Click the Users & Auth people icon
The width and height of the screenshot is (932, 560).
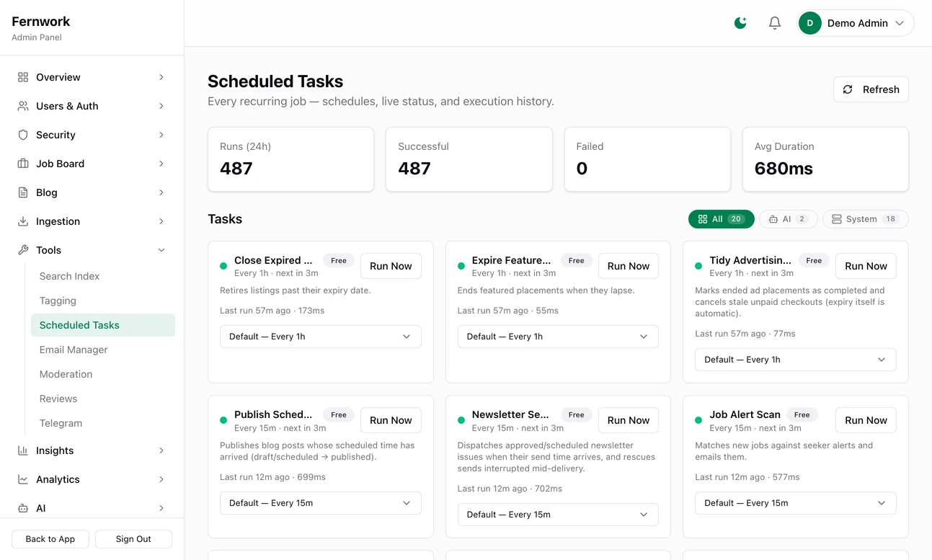[x=23, y=106]
